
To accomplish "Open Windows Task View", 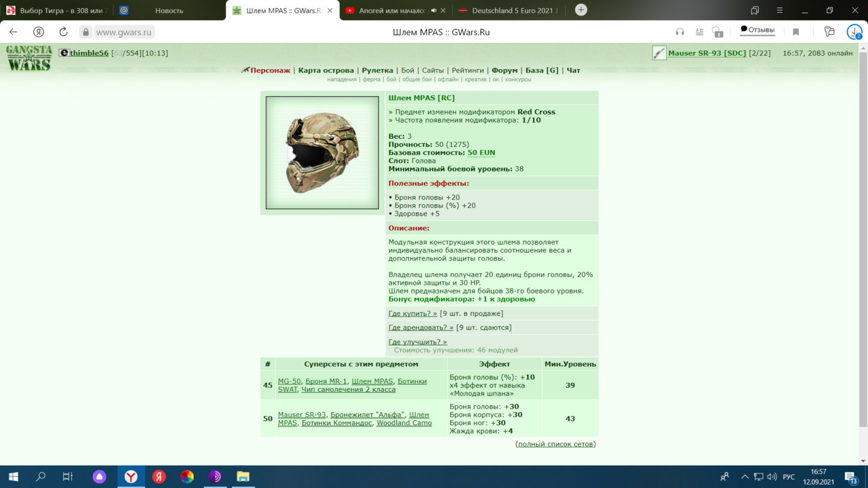I will coord(68,477).
